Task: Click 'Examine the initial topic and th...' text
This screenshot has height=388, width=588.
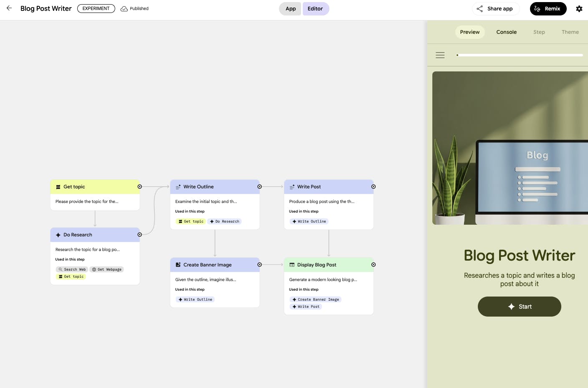Action: [206, 201]
